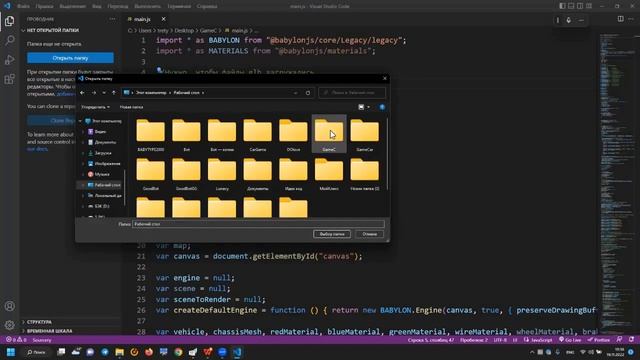Screen dimensions: 640x360
Task: Open Telegram from the taskbar
Action: coord(104,352)
